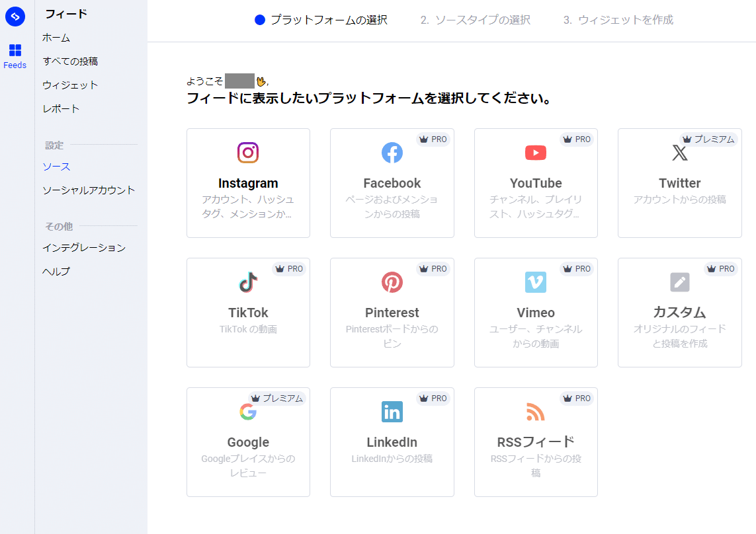
Task: Click the プレミアム badge on Twitter card
Action: click(708, 139)
